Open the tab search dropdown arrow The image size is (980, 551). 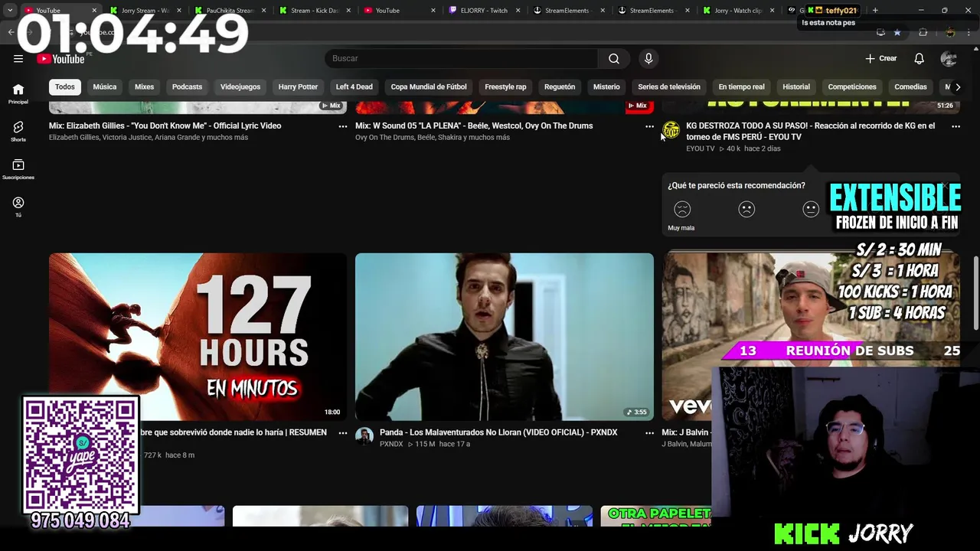(x=10, y=10)
